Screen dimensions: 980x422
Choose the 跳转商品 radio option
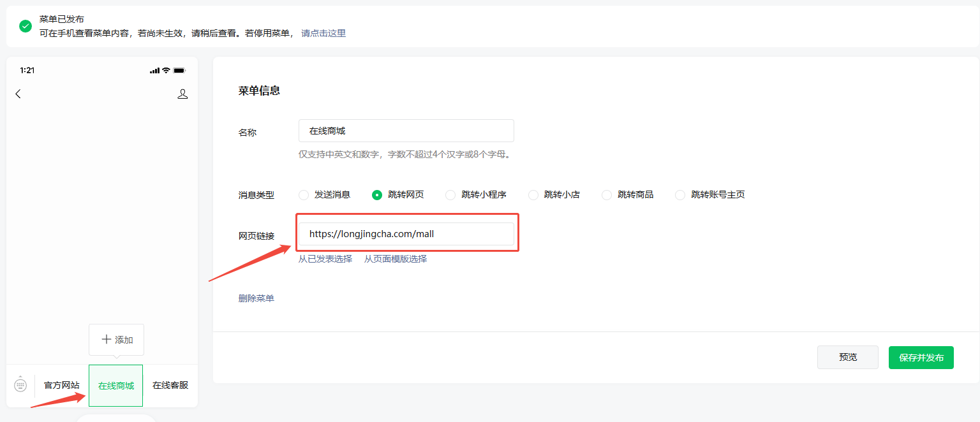(x=607, y=194)
